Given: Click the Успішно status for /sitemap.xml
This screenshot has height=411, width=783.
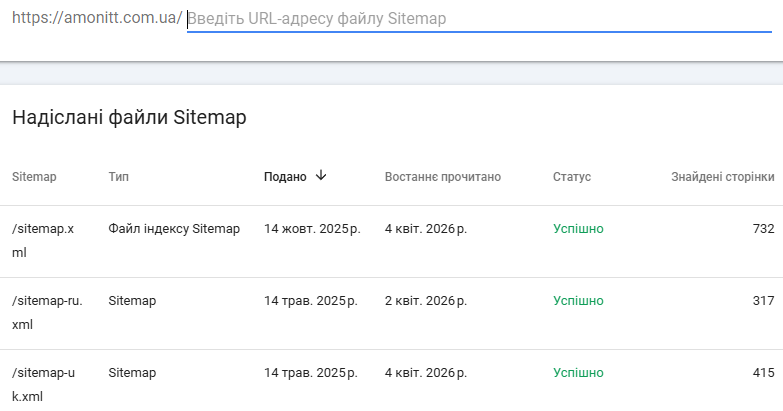Looking at the screenshot, I should coord(578,229).
